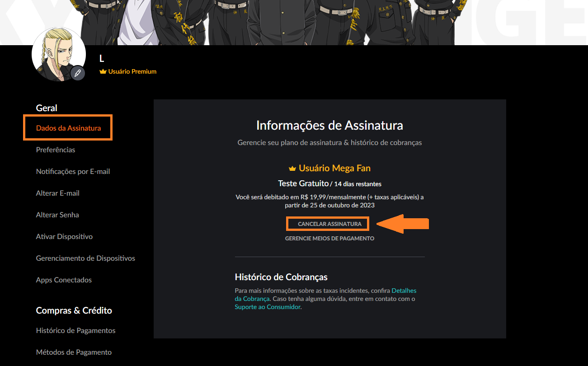588x366 pixels.
Task: Follow the Detalhes da Cobrança link
Action: [325, 295]
